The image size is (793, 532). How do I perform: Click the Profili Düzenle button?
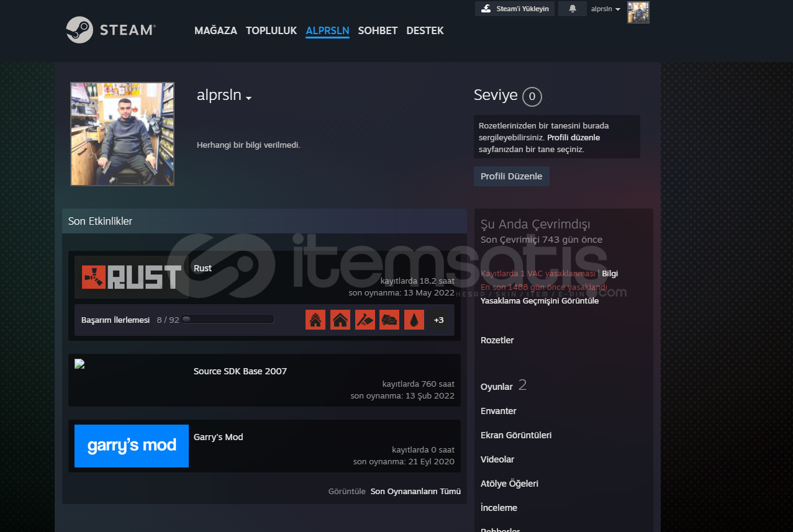point(512,176)
